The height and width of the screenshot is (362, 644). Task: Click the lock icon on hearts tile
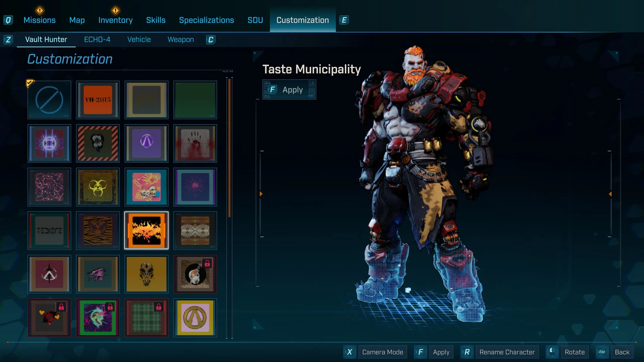point(61,307)
